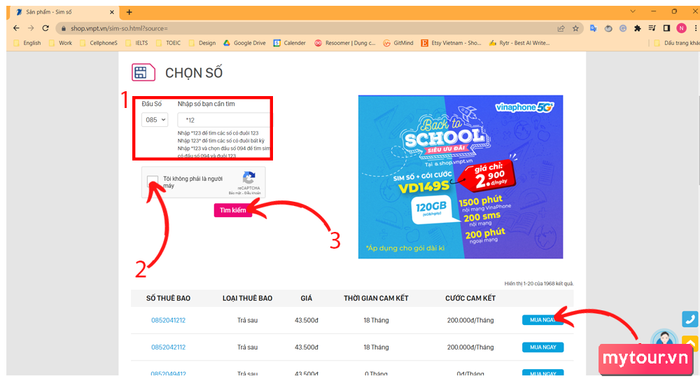
Task: Click the share page icon in address bar
Action: [x=561, y=29]
